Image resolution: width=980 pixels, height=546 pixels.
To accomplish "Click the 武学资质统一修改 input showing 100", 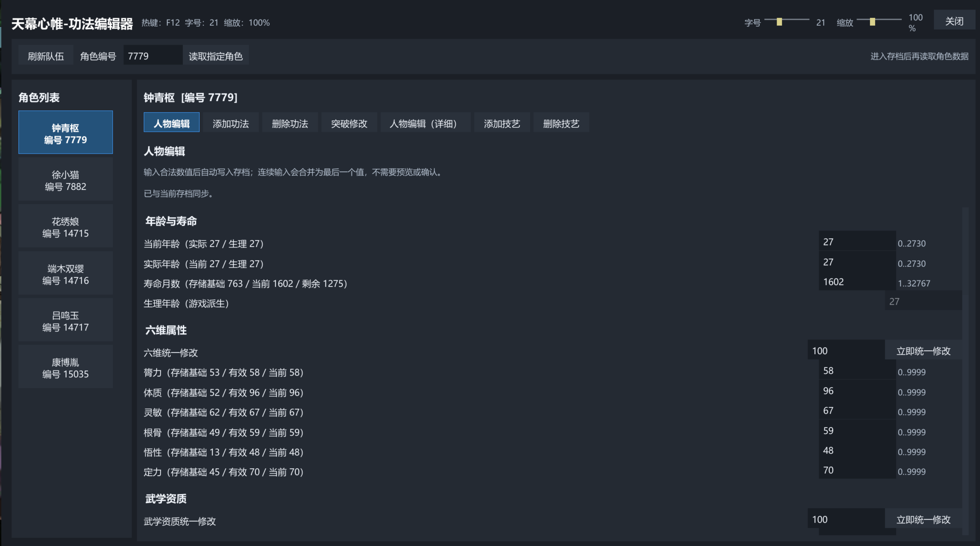I will click(846, 519).
